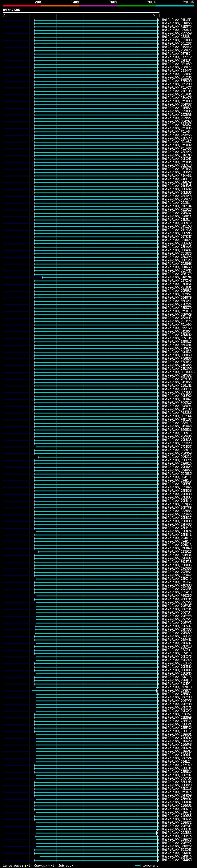This screenshot has width=197, height=868.
Task: Select the UniRef100_Q56I79 label
Action: [177, 274]
